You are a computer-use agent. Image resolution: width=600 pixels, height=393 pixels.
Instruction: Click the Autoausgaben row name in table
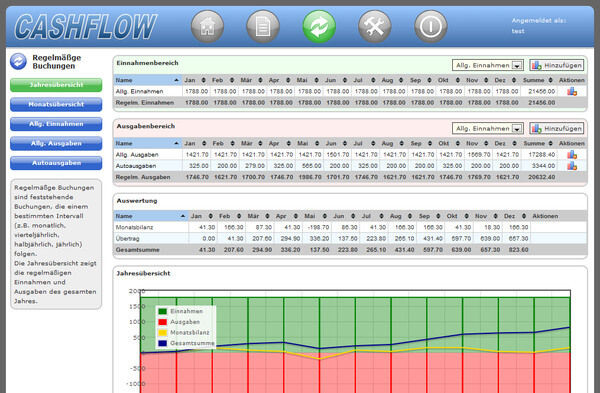pos(135,166)
